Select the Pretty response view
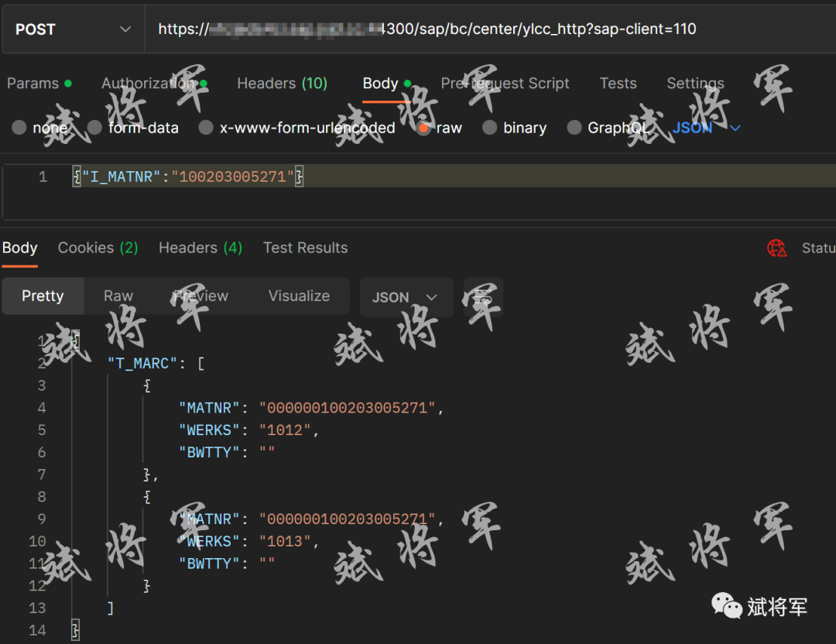The image size is (836, 644). [43, 296]
